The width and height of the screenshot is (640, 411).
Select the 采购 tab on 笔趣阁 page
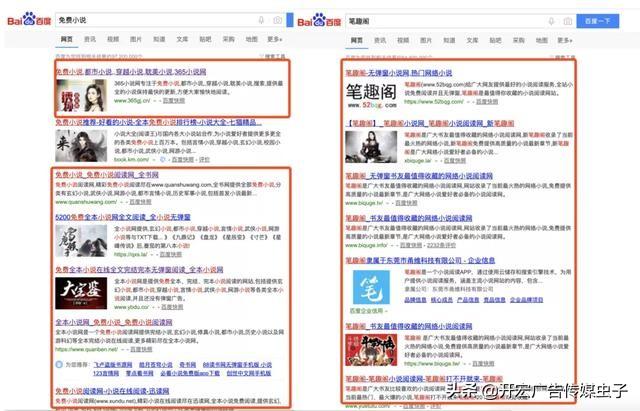(519, 40)
